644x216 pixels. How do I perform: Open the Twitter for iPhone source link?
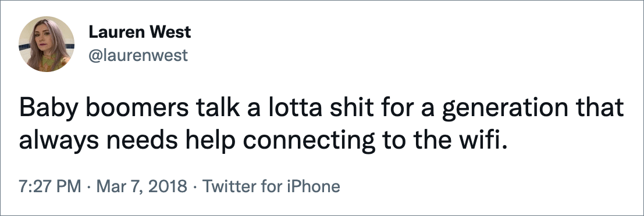point(272,187)
